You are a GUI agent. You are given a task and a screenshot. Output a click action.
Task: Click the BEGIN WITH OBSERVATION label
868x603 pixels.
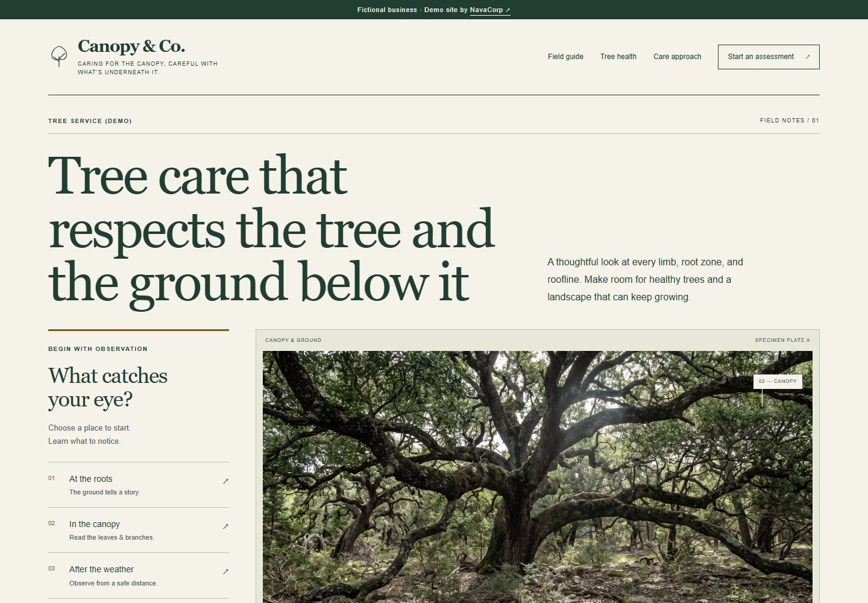[98, 349]
